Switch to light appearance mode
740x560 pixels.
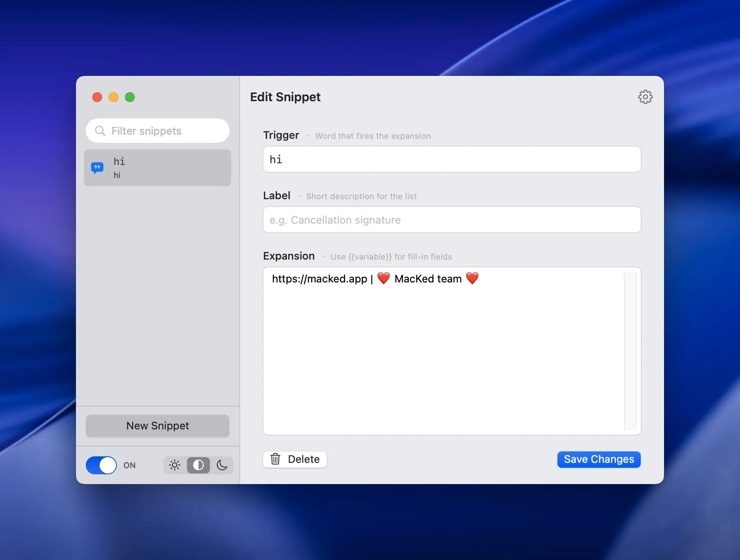point(175,465)
